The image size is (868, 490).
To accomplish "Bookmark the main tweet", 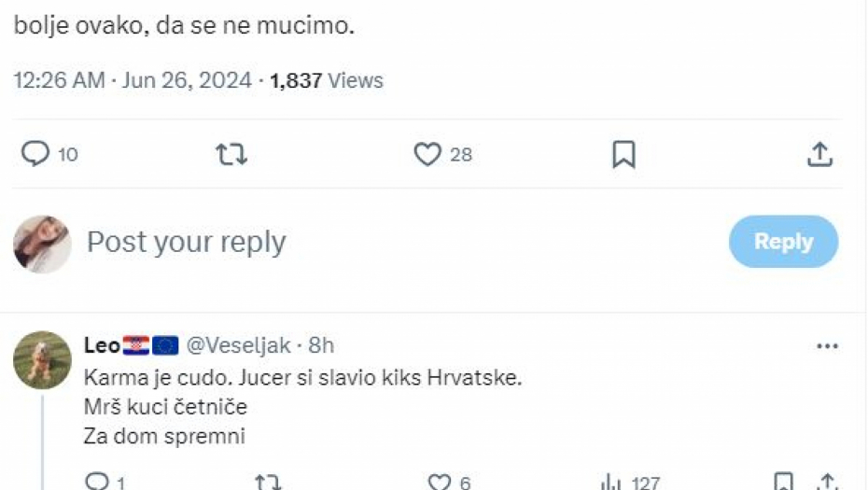I will tap(623, 154).
